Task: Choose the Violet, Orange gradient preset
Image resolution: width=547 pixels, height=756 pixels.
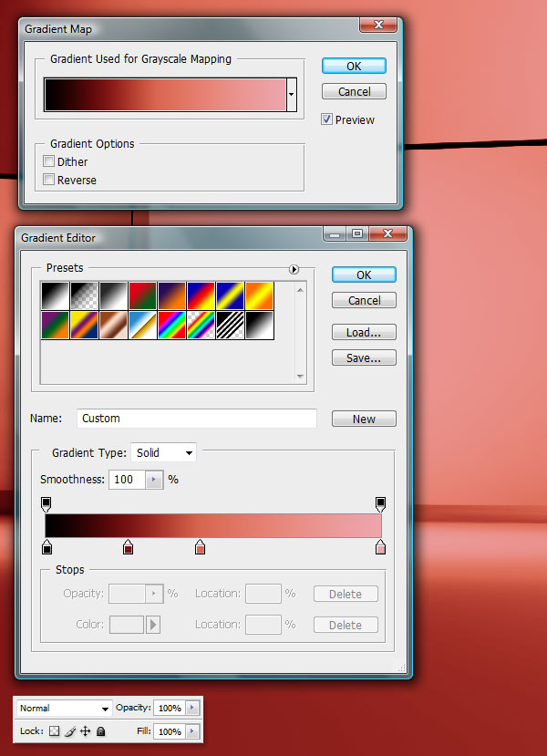Action: pyautogui.click(x=171, y=296)
